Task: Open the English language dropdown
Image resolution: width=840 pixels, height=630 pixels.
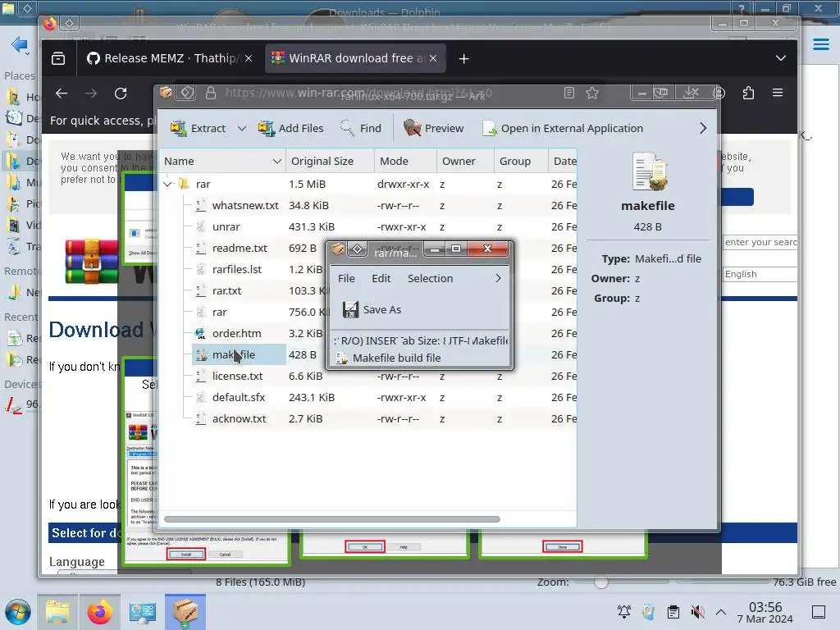Action: [760, 274]
